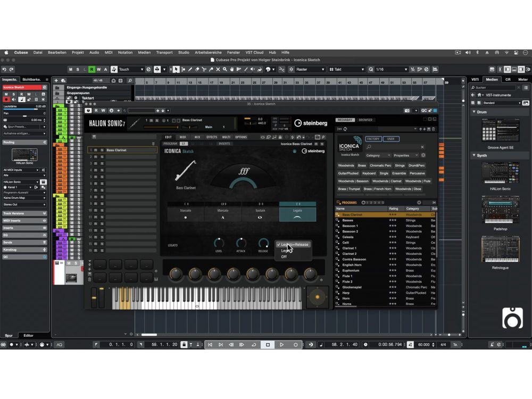Toggle record enable on Iconica Sketch inspector
The image size is (532, 399).
tap(6, 99)
